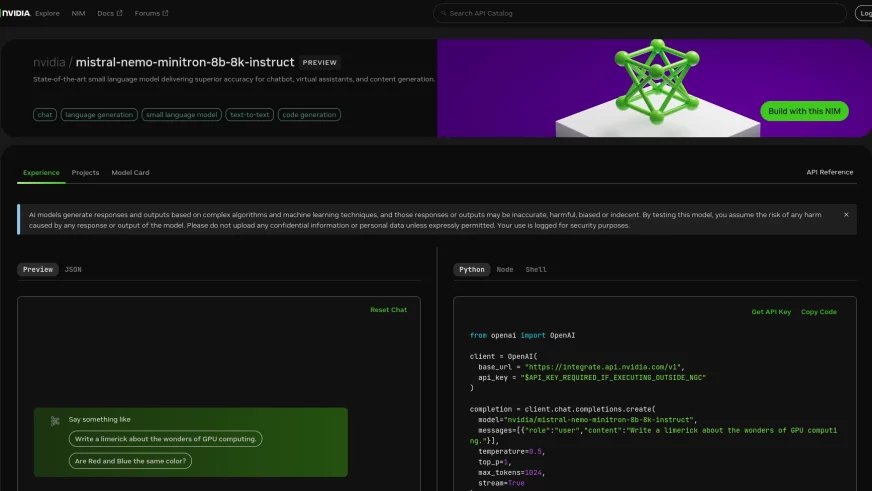Select the Python code tab
The image size is (872, 491).
[472, 270]
